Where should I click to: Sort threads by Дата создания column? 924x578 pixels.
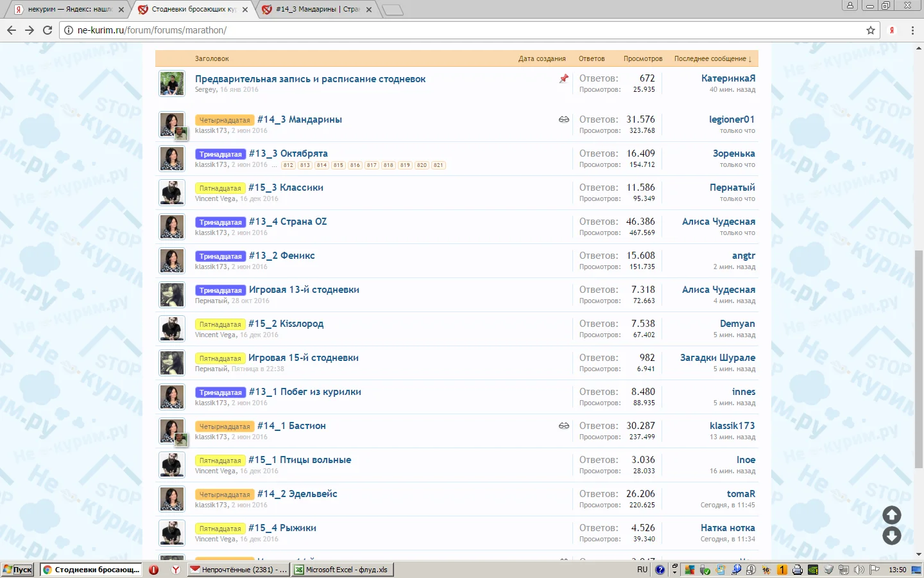point(542,58)
